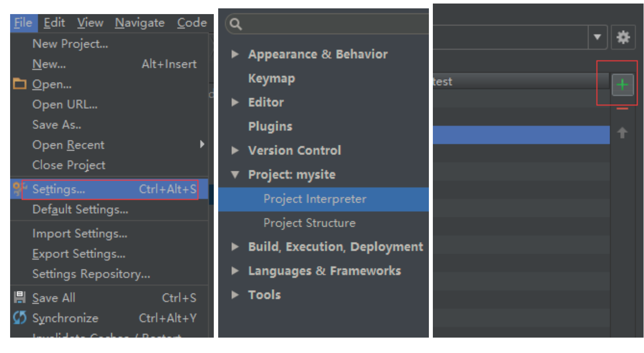Choose Synchronize entry
Image resolution: width=644 pixels, height=353 pixels.
[65, 318]
